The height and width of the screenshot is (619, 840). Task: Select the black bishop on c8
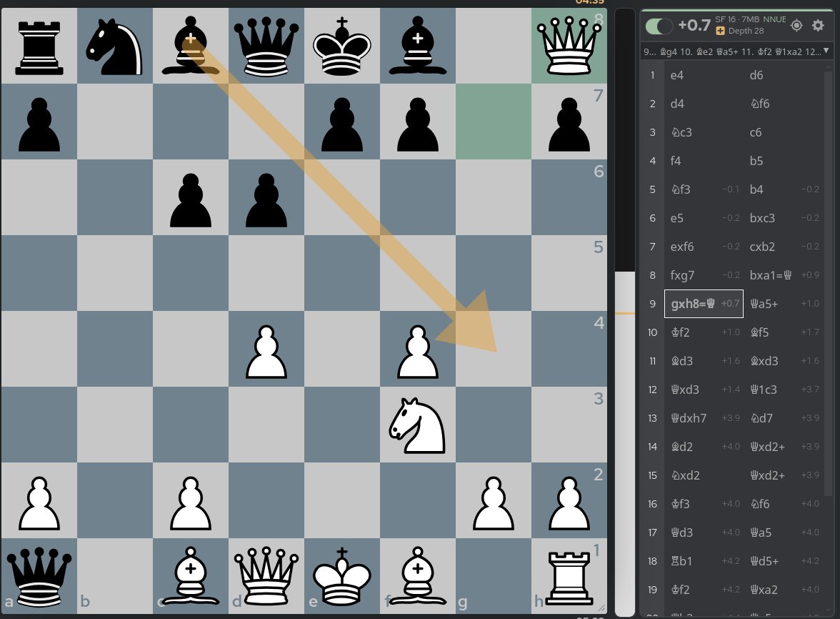coord(190,46)
